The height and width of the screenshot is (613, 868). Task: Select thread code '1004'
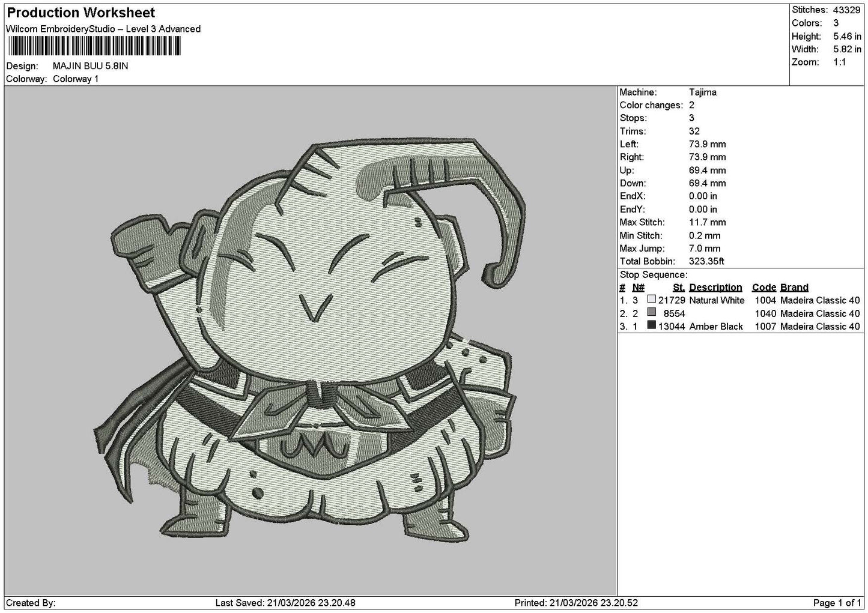(x=765, y=301)
